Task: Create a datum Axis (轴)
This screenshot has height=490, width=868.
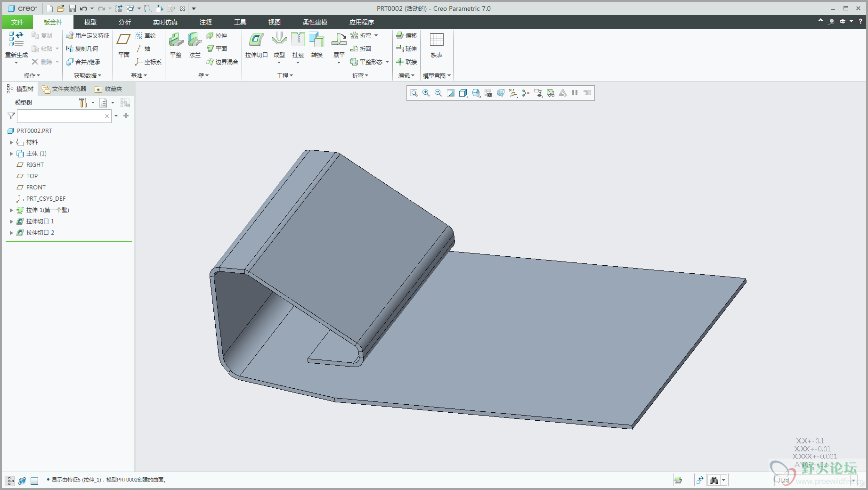Action: click(x=143, y=49)
